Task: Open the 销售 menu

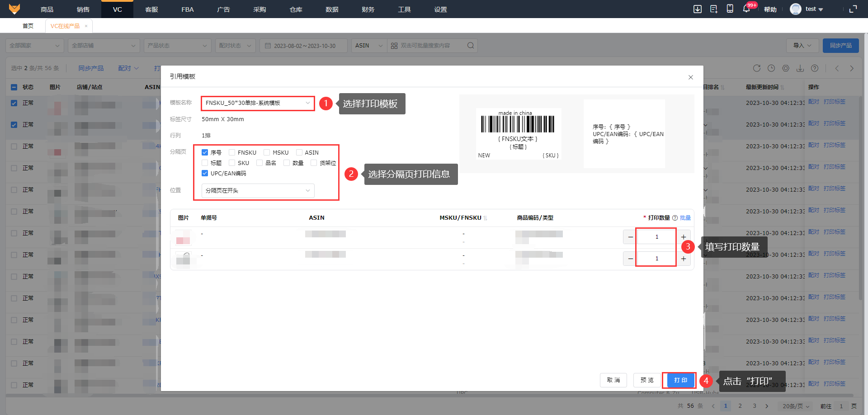Action: (x=83, y=9)
